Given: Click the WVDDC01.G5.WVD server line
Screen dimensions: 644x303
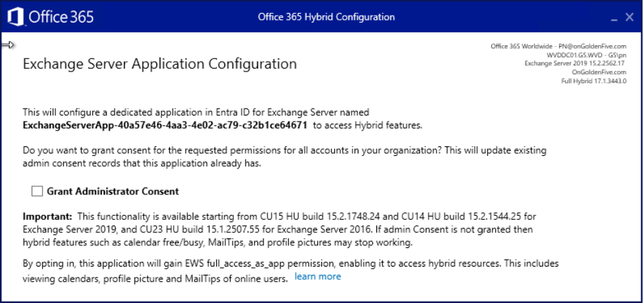Looking at the screenshot, I should click(x=586, y=55).
